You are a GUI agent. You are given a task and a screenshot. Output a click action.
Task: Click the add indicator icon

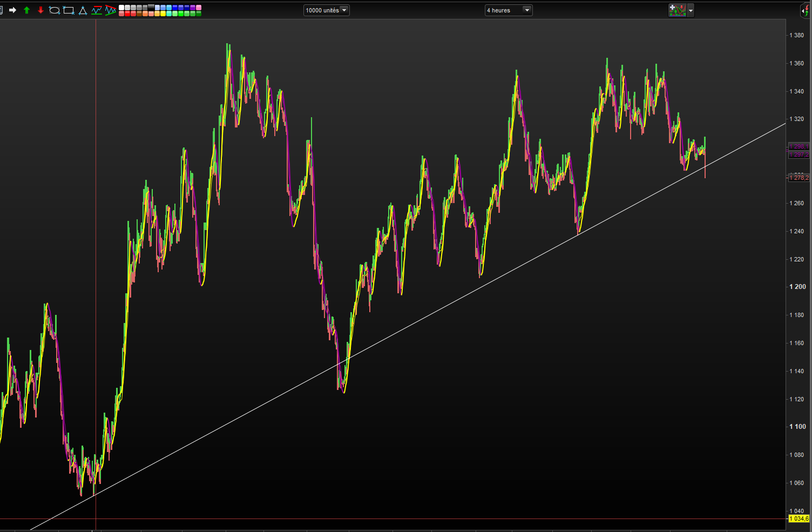(677, 10)
